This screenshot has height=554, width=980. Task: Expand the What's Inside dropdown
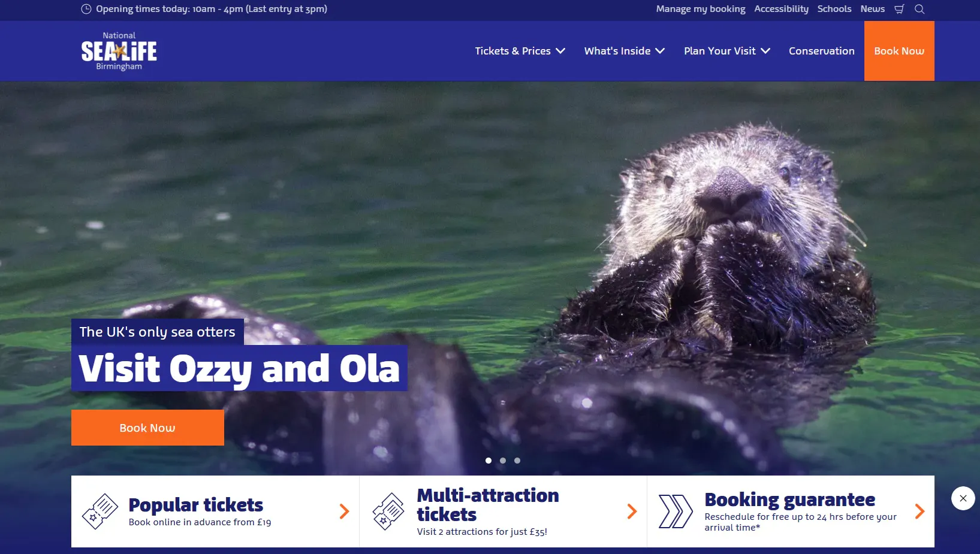point(625,51)
